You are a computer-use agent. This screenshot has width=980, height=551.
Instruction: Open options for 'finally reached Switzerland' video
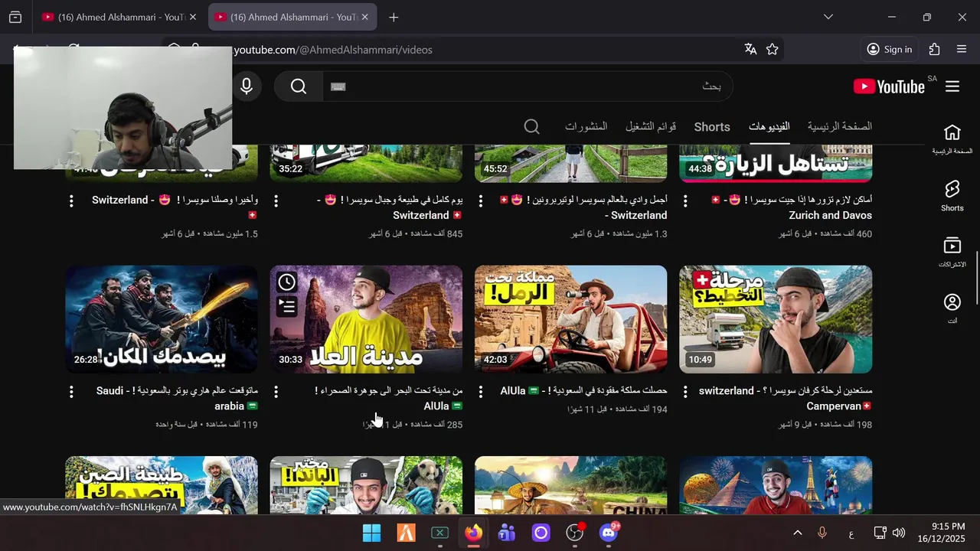click(71, 201)
